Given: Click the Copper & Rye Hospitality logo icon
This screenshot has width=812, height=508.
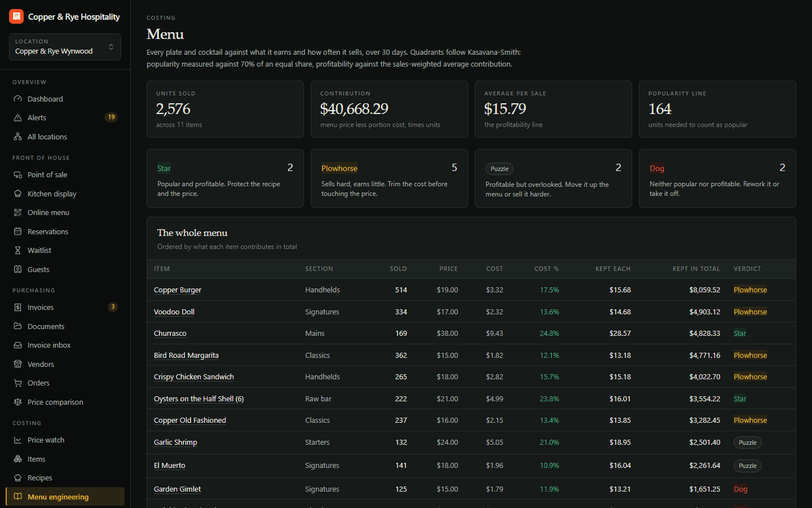Looking at the screenshot, I should pyautogui.click(x=16, y=16).
